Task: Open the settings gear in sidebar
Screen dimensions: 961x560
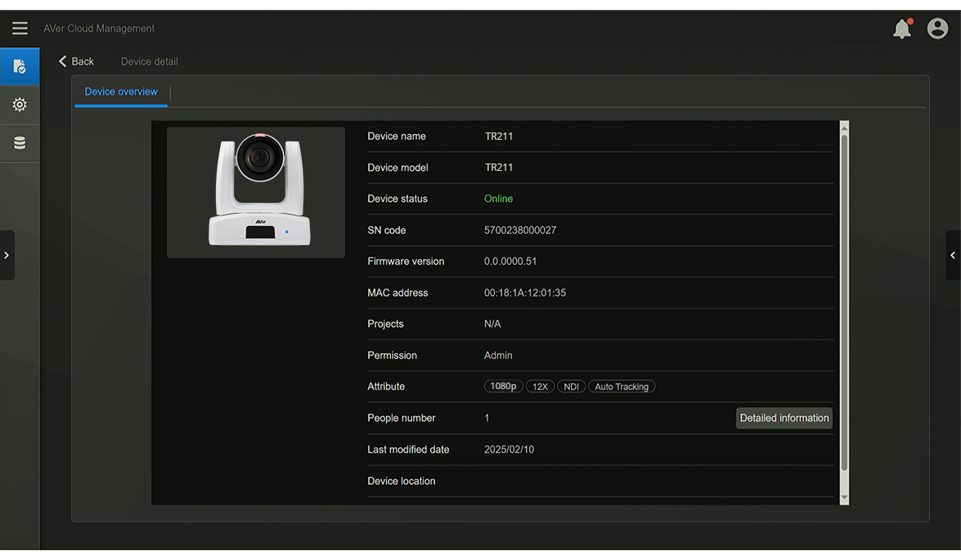Action: (20, 105)
